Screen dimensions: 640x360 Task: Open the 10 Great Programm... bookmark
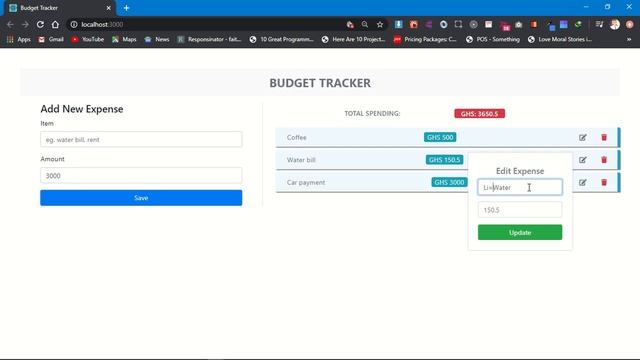(x=282, y=39)
